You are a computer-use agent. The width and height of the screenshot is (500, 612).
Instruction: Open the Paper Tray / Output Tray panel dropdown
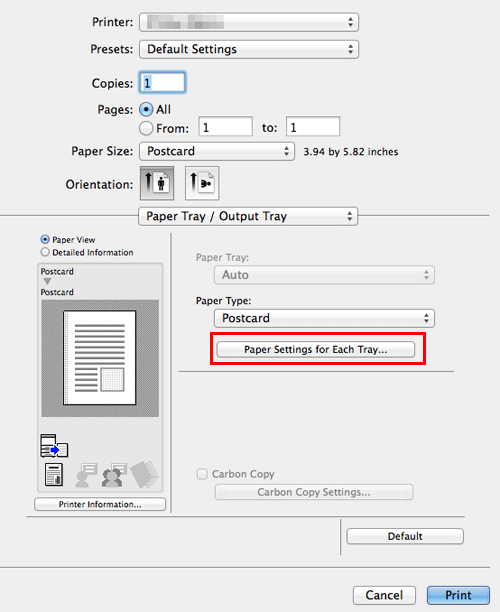click(x=248, y=216)
